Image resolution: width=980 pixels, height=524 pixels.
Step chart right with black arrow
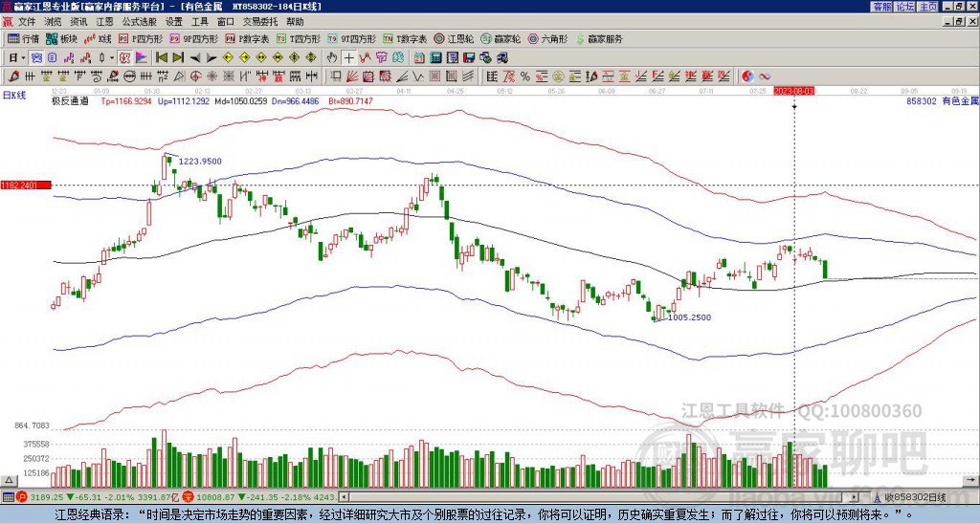click(x=212, y=58)
